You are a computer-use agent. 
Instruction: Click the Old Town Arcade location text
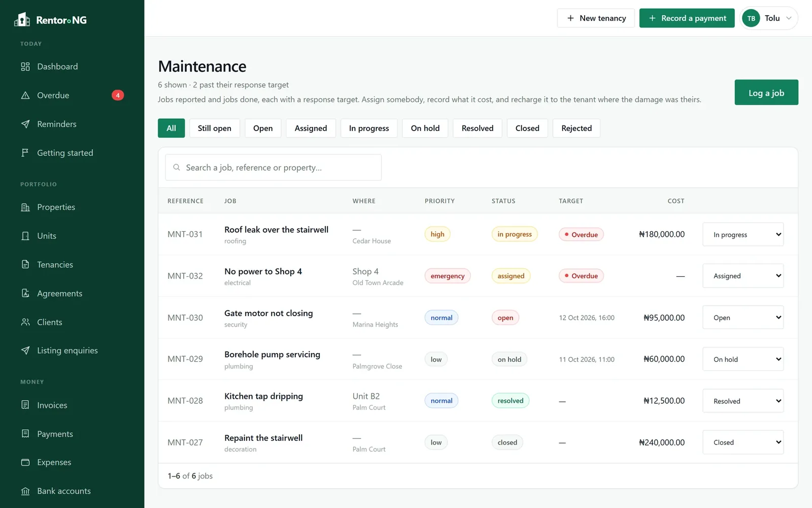pyautogui.click(x=378, y=283)
